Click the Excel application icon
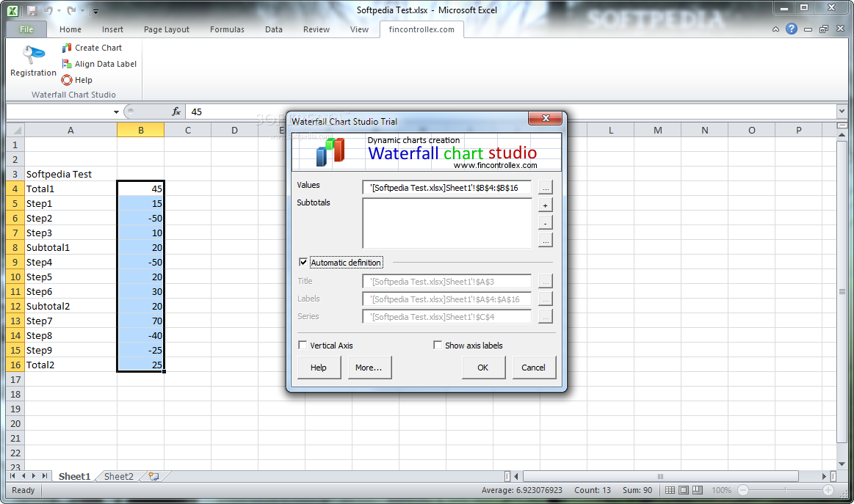This screenshot has height=504, width=854. coord(12,10)
